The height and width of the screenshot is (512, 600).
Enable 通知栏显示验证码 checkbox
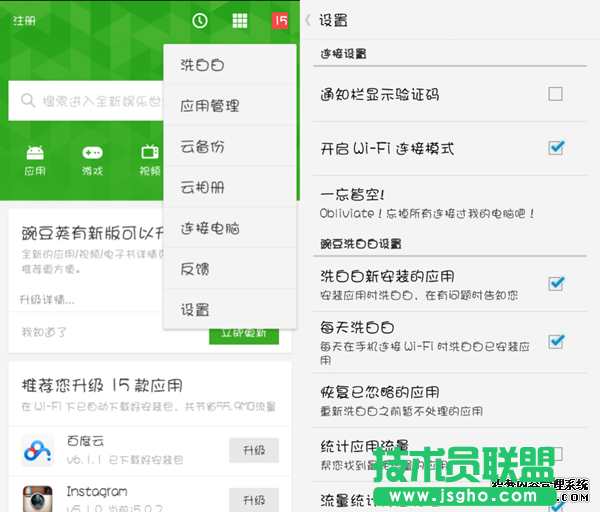pos(555,94)
